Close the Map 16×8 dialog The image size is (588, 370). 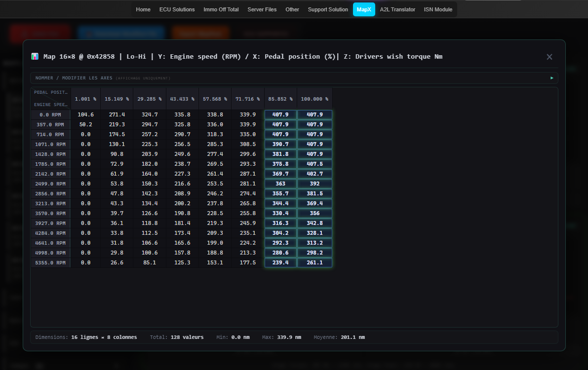[x=549, y=57]
